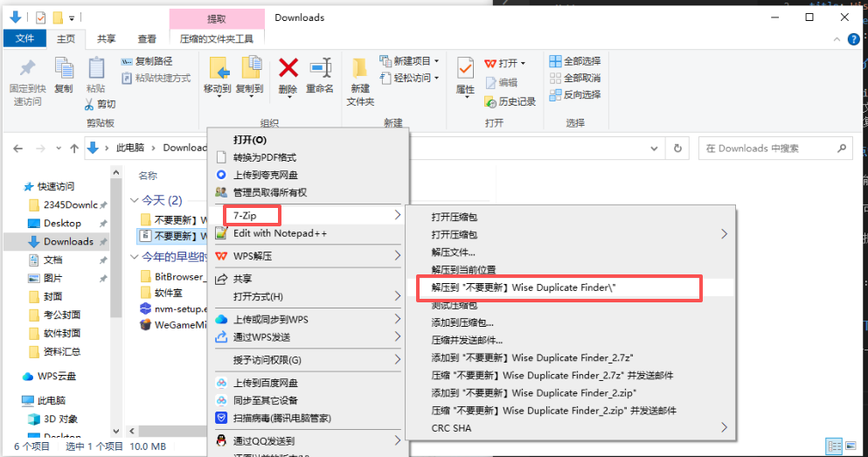The width and height of the screenshot is (868, 457).
Task: Switch to the details view icon
Action: 834,446
